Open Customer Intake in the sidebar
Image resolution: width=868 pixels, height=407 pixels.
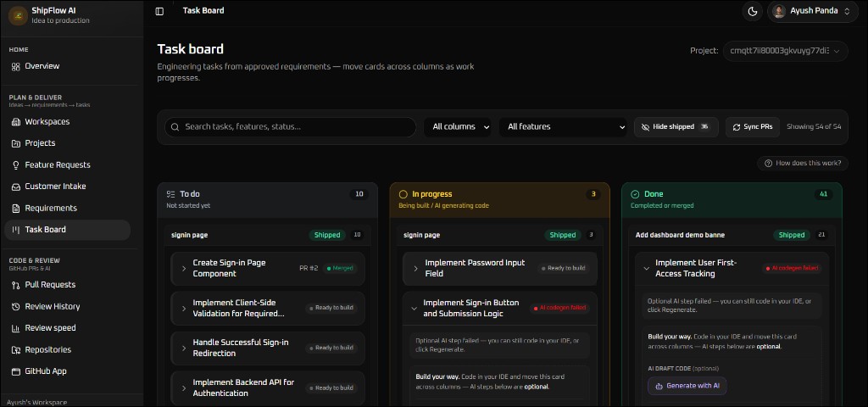(x=67, y=187)
